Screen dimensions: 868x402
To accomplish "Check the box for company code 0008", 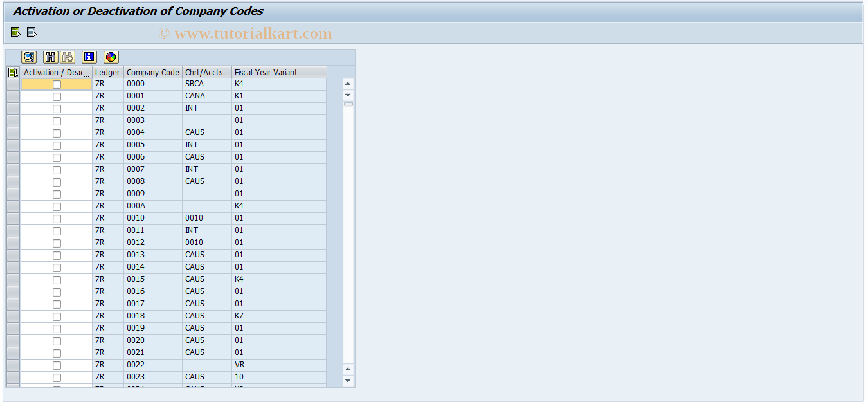I will tap(57, 182).
